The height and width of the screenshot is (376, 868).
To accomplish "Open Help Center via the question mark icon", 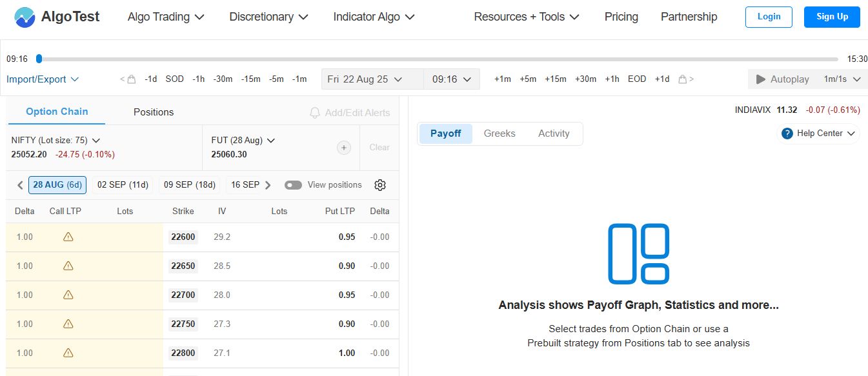I will pos(786,134).
